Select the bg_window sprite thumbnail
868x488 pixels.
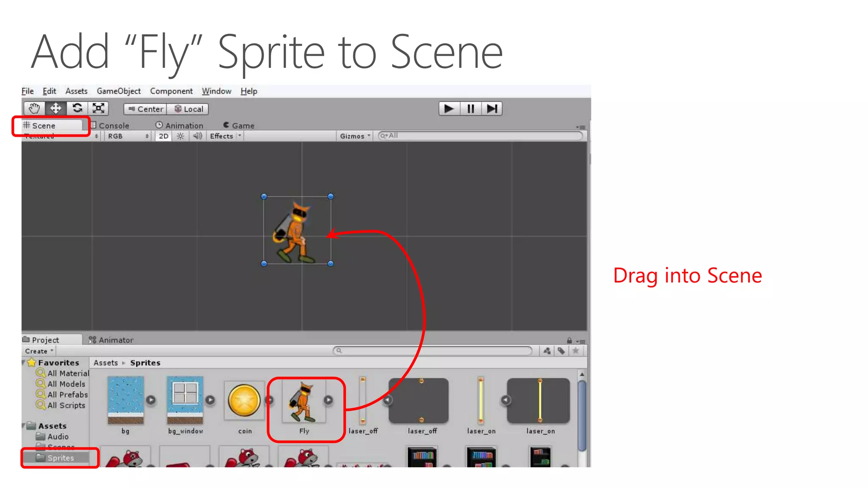pyautogui.click(x=185, y=400)
